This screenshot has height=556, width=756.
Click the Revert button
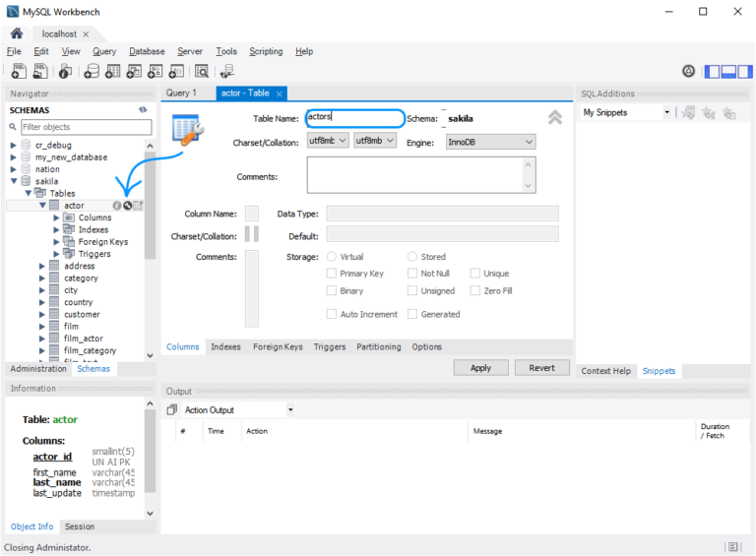(x=541, y=367)
